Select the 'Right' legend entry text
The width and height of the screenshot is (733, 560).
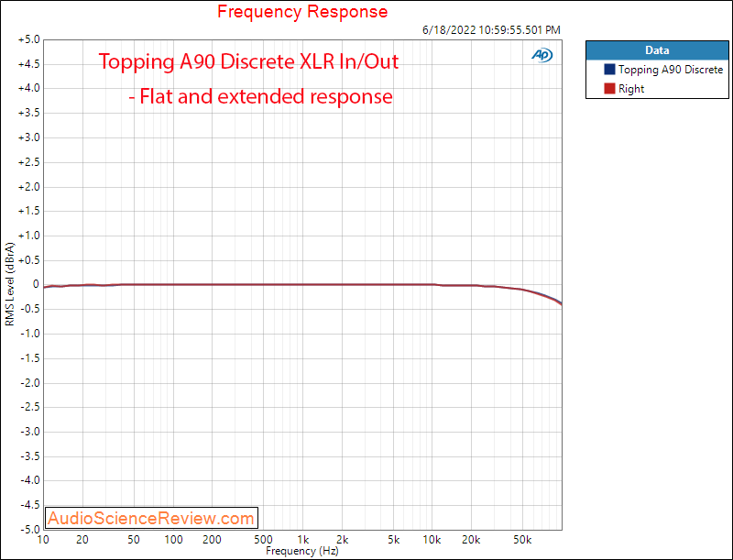(631, 89)
